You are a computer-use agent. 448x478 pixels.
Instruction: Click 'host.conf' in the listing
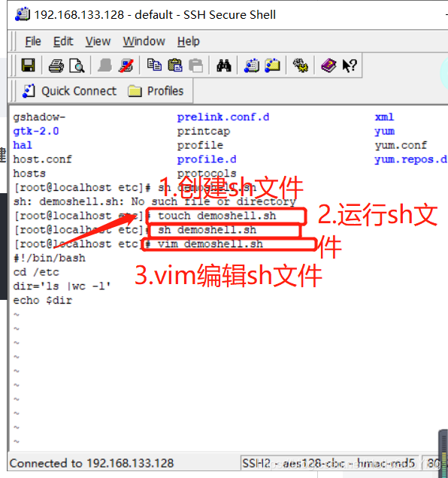[42, 159]
